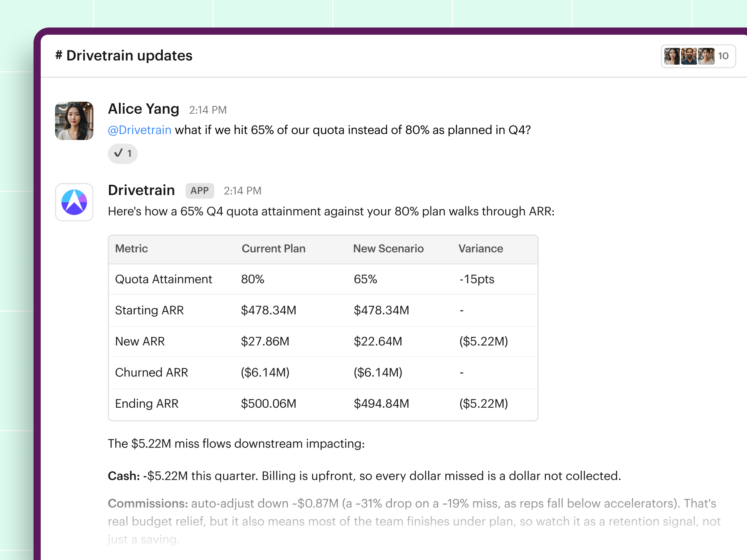Toggle the checkmark reaction on Alice's message
The width and height of the screenshot is (747, 560).
click(123, 154)
